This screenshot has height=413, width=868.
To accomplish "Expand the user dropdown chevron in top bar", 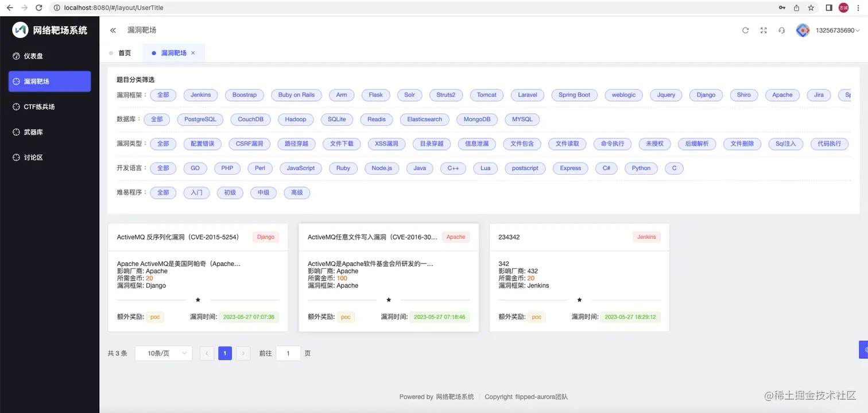I will 855,30.
